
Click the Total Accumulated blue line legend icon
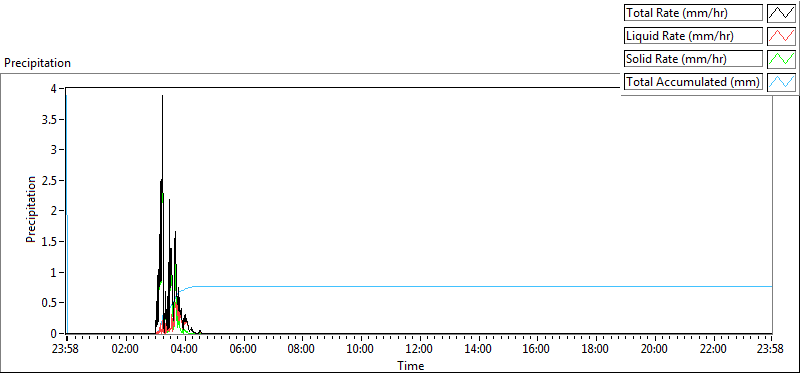[781, 81]
